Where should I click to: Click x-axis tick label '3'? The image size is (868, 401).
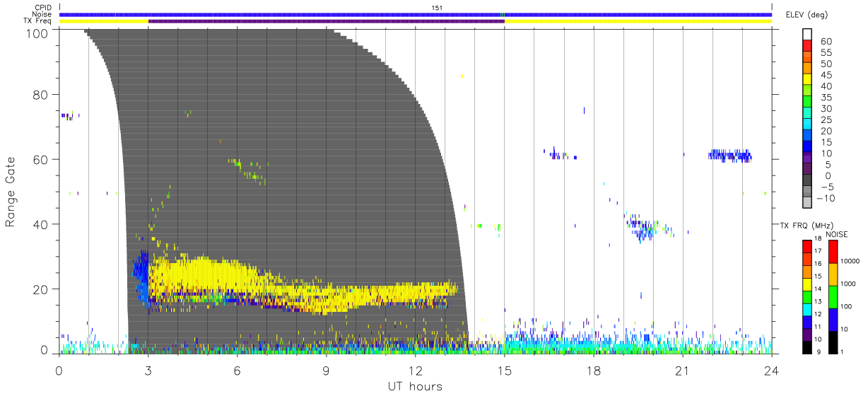(x=148, y=369)
